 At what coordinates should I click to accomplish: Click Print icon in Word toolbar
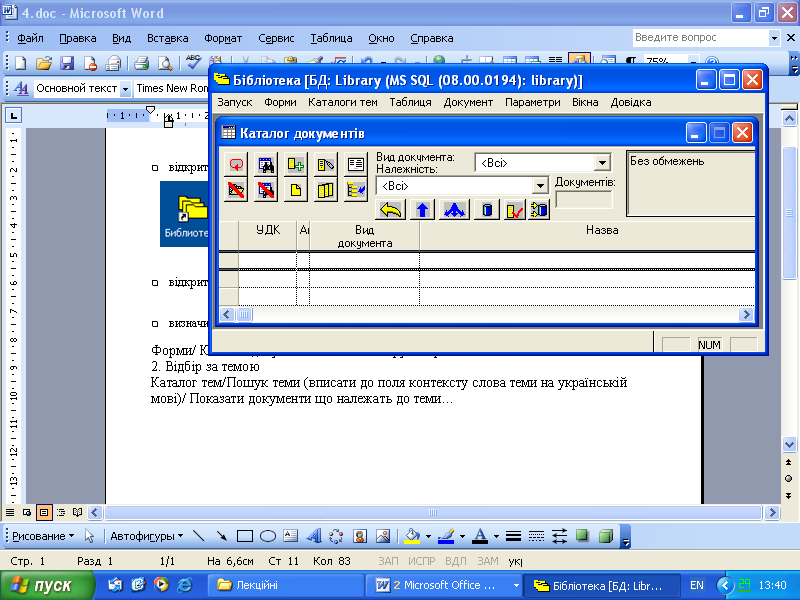141,63
